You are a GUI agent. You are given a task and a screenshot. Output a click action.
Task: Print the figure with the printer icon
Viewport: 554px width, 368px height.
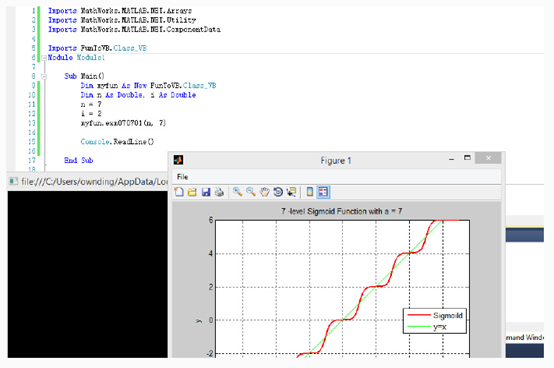219,192
